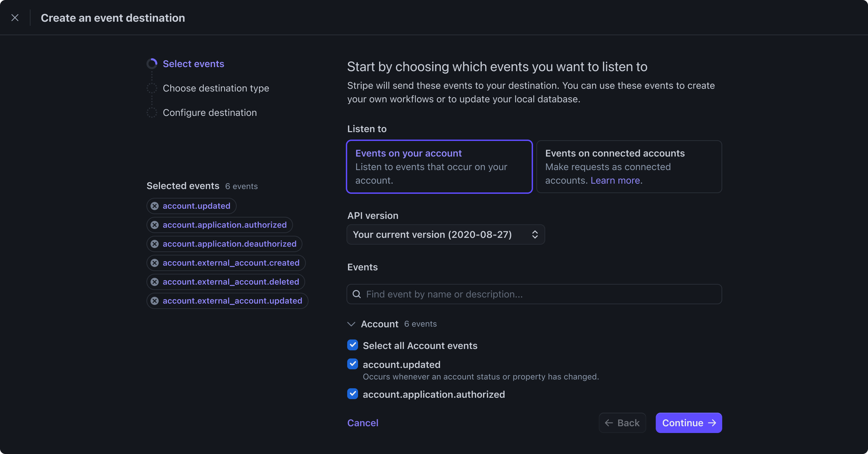Go to Select events step
The width and height of the screenshot is (868, 454).
click(194, 64)
